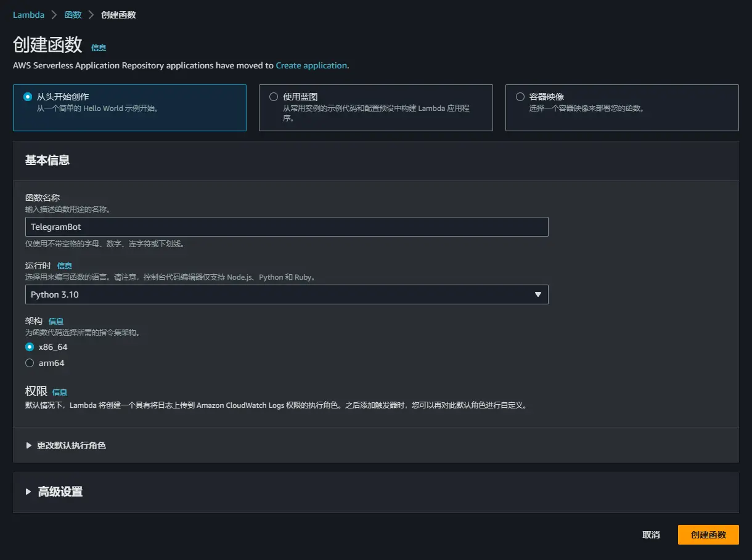This screenshot has height=560, width=752.
Task: Click the 取消 button
Action: [x=651, y=535]
